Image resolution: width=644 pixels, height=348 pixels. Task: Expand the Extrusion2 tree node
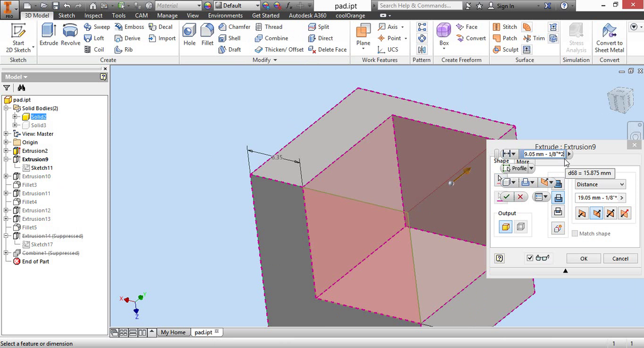[x=6, y=151]
